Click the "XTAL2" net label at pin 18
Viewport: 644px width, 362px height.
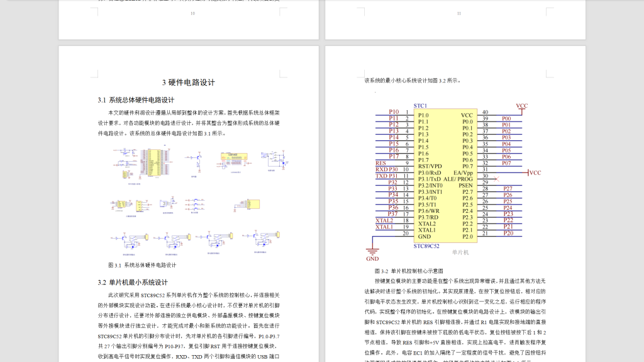click(384, 220)
